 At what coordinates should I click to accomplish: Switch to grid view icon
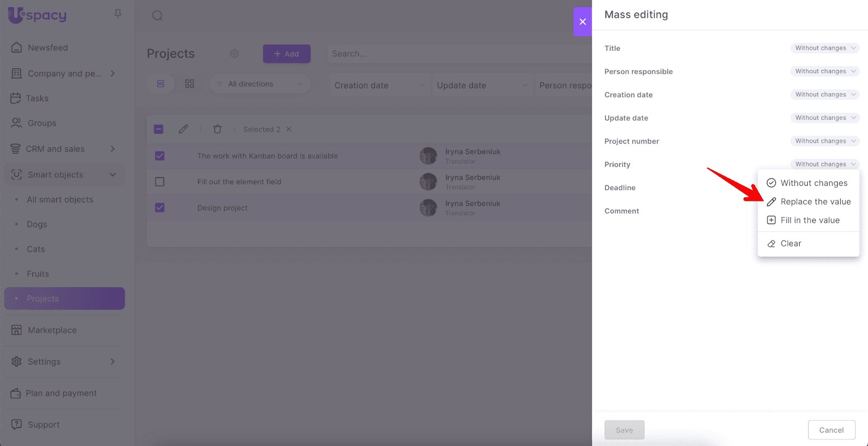[x=189, y=84]
